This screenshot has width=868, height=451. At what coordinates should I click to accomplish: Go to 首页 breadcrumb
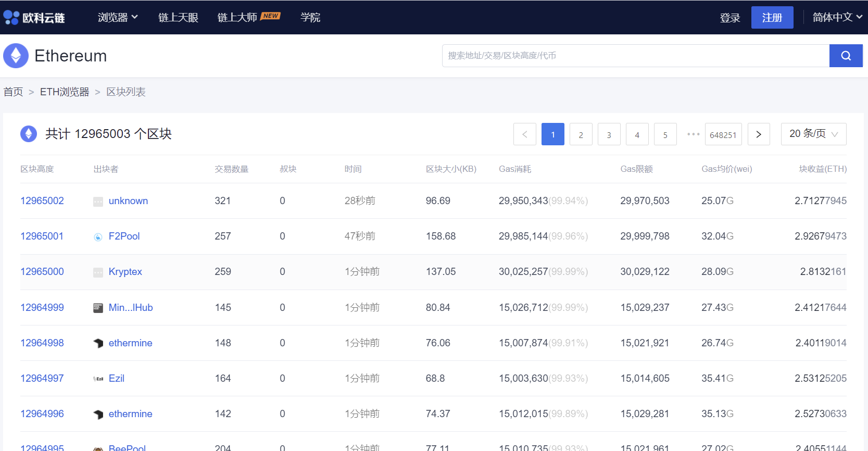tap(14, 92)
